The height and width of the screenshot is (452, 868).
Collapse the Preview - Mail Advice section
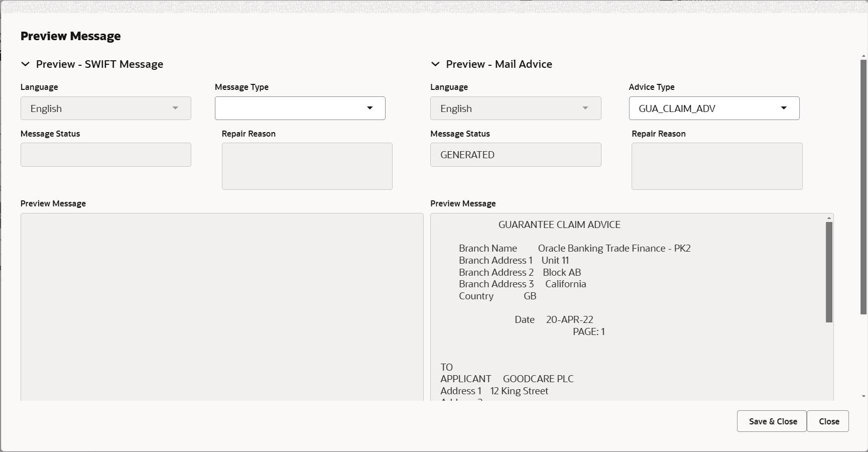[435, 64]
